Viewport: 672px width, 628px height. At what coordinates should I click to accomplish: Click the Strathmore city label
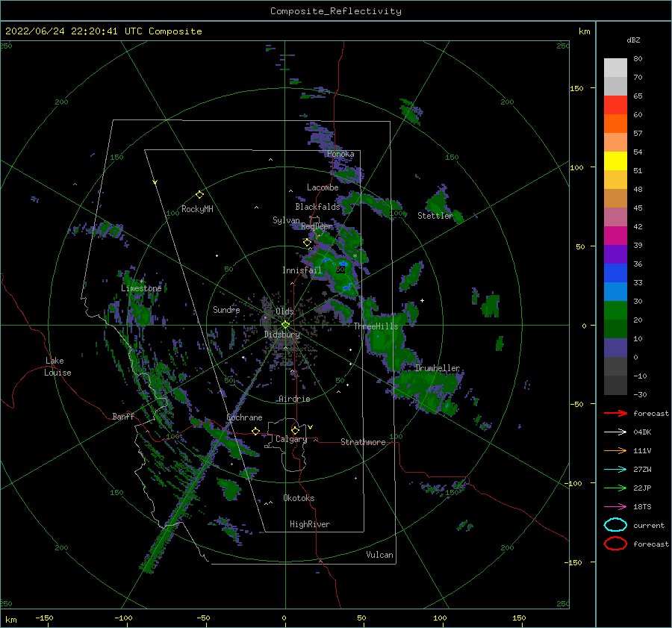point(363,442)
